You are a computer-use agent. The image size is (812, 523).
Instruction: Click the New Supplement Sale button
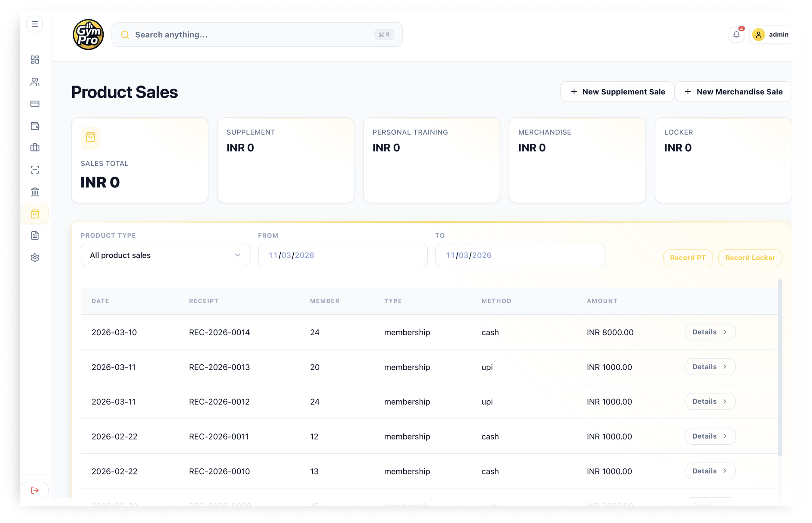617,91
